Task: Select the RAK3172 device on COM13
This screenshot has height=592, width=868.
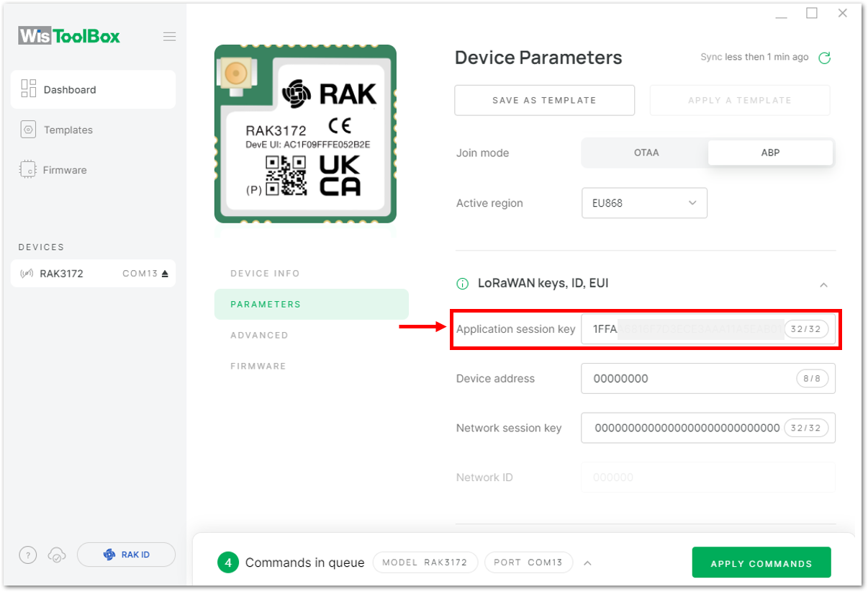Action: point(93,274)
